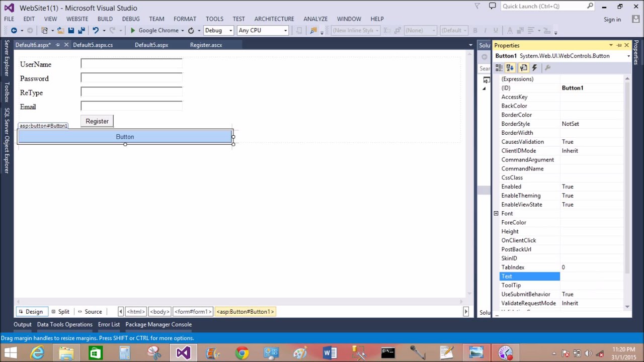
Task: Open the Toolbox side tab
Action: (7, 92)
